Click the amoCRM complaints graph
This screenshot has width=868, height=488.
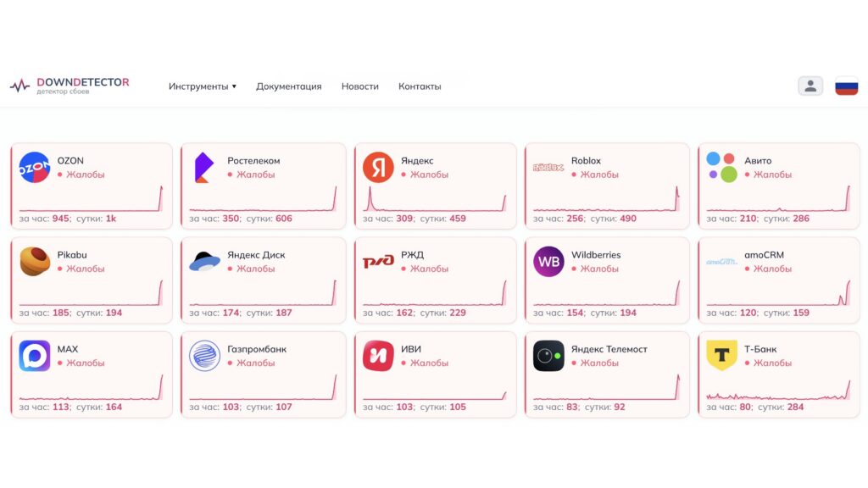click(778, 292)
